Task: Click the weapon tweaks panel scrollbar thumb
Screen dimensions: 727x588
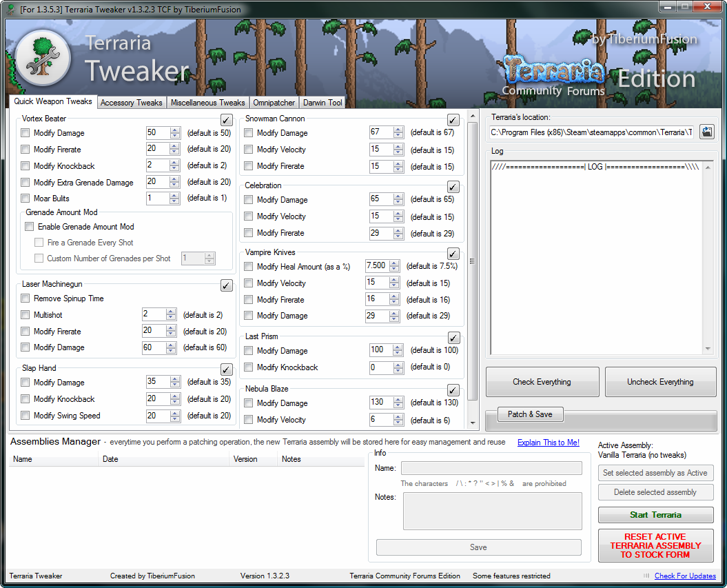Action: 473,261
